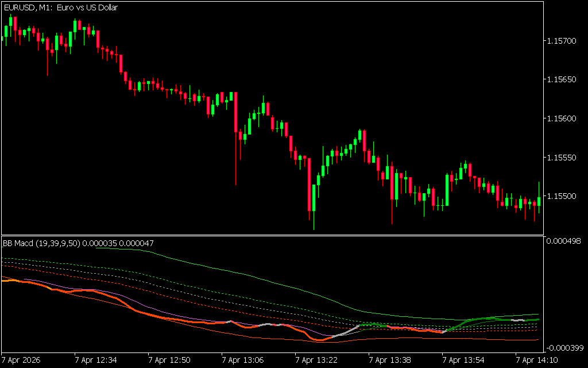Click the 1.15550 price axis label
Viewport: 588px width, 368px height.
click(562, 157)
